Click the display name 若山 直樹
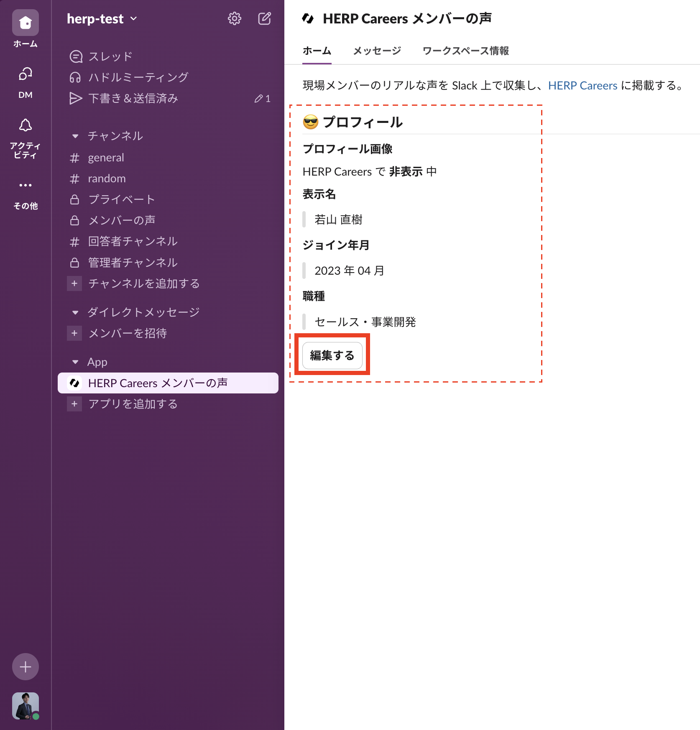700x730 pixels. (x=338, y=220)
